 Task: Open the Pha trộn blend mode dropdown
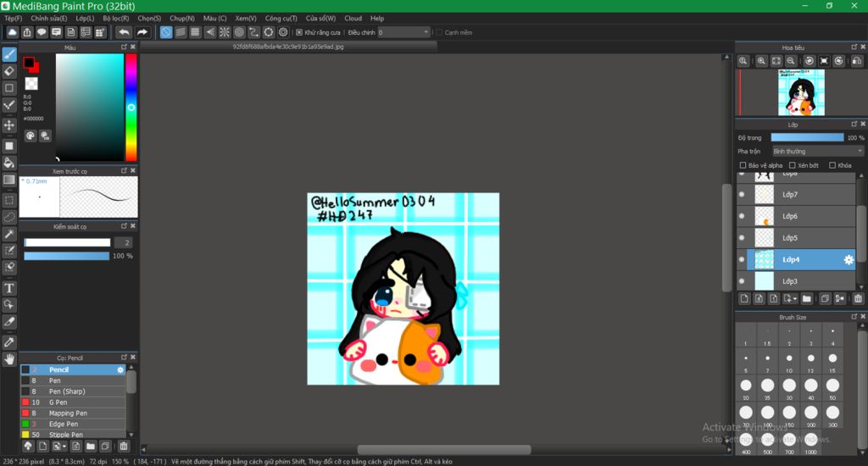pyautogui.click(x=818, y=151)
